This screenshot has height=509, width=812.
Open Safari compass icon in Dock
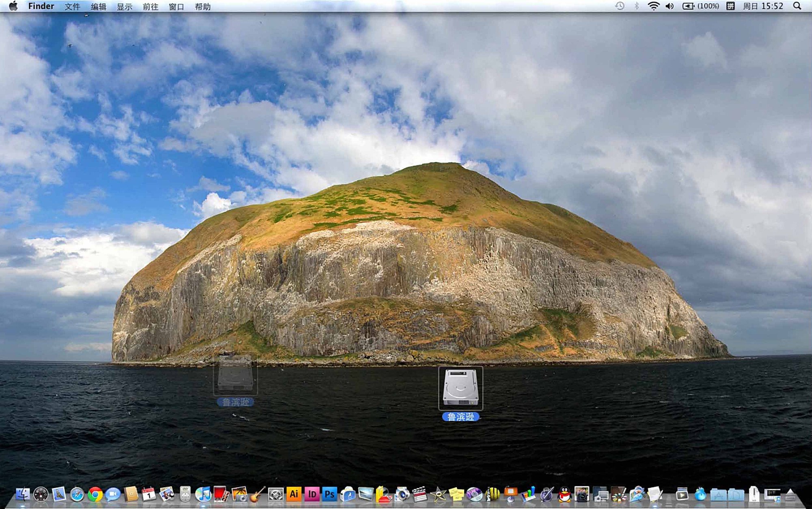click(77, 494)
